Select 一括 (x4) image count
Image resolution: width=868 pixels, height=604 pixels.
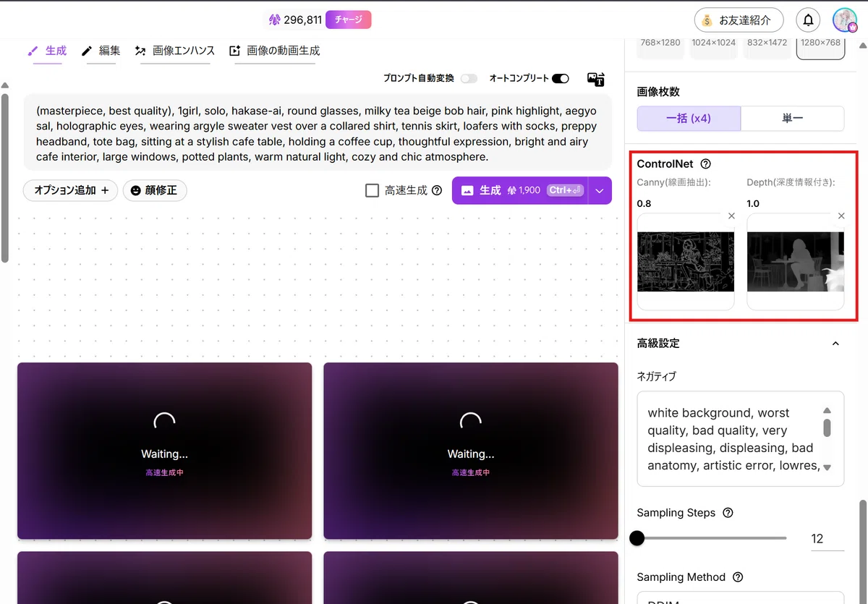pos(689,119)
